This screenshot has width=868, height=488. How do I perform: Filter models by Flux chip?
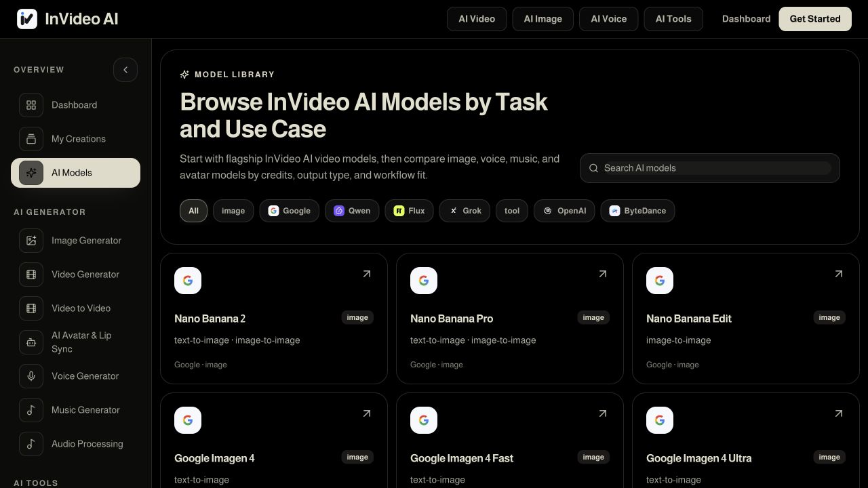coord(409,211)
